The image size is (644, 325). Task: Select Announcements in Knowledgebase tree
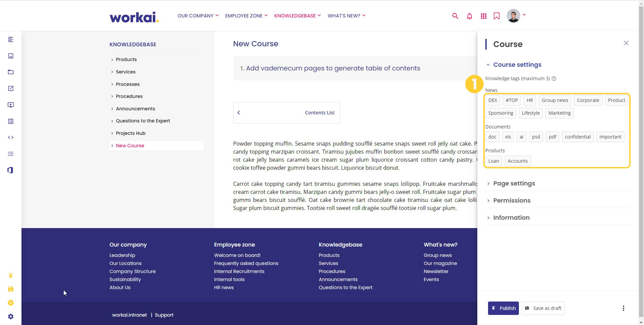click(x=136, y=109)
